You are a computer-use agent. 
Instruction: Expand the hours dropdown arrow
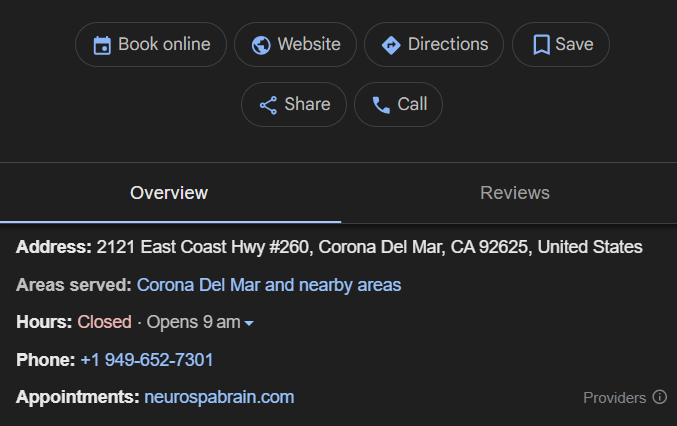pos(249,323)
